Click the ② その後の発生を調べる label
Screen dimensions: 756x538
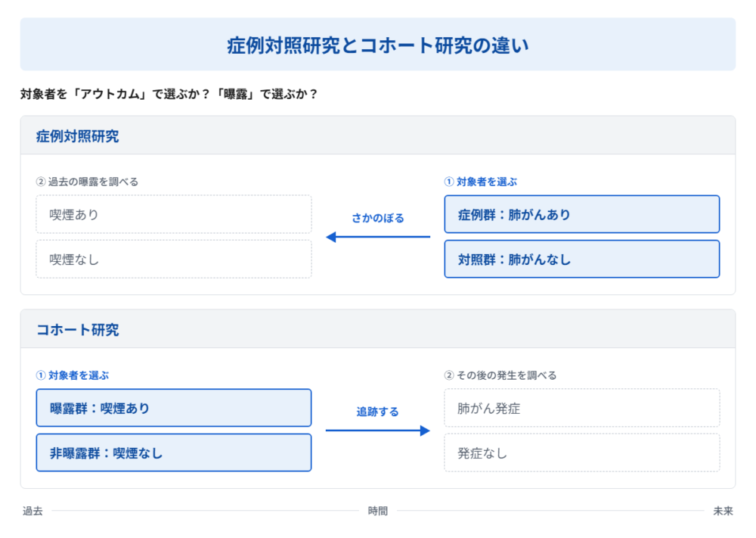coord(500,375)
